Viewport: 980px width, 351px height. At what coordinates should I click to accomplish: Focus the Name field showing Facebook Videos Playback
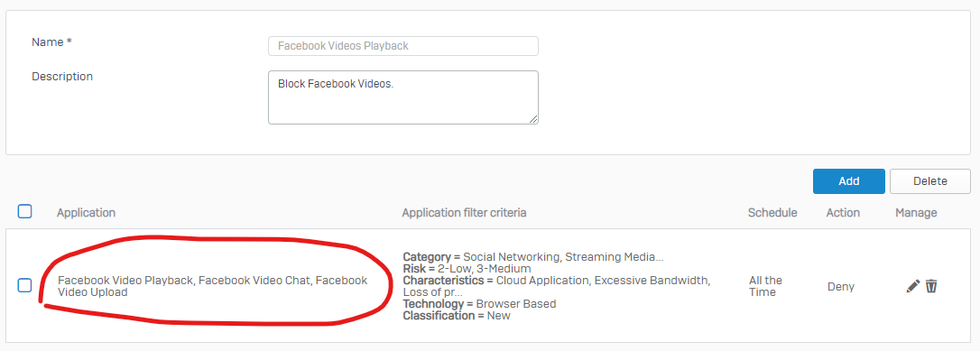[403, 46]
